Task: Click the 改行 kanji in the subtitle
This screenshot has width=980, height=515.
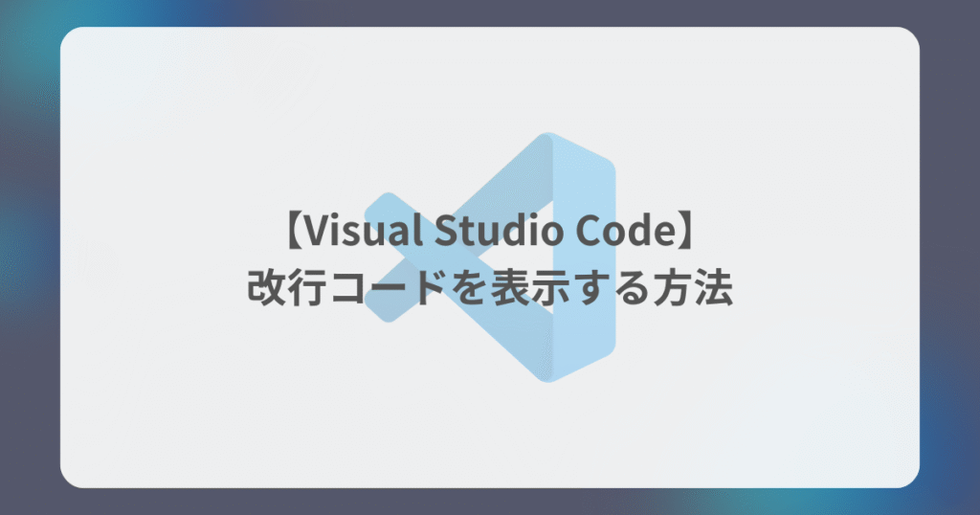Action: tap(287, 288)
